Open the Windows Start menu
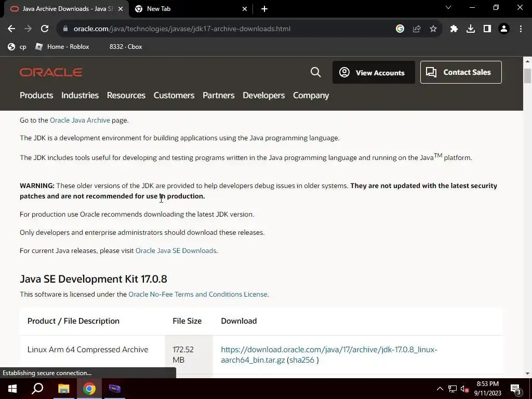 12,389
